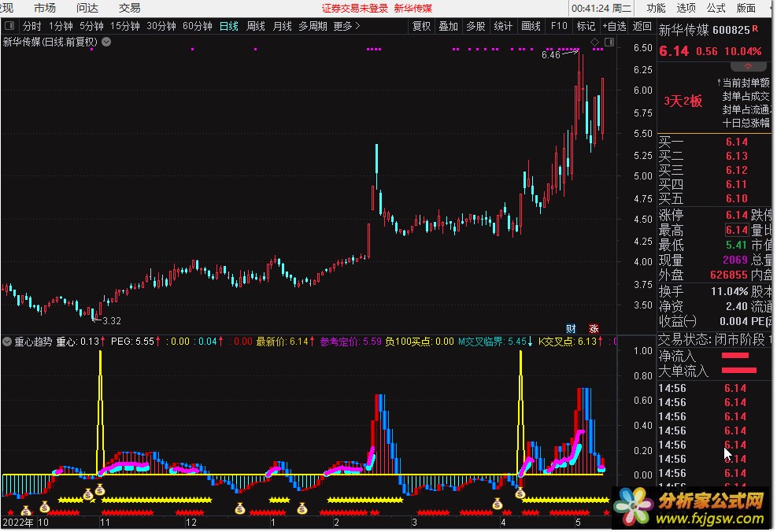Click the 3天2板 label

pyautogui.click(x=683, y=101)
